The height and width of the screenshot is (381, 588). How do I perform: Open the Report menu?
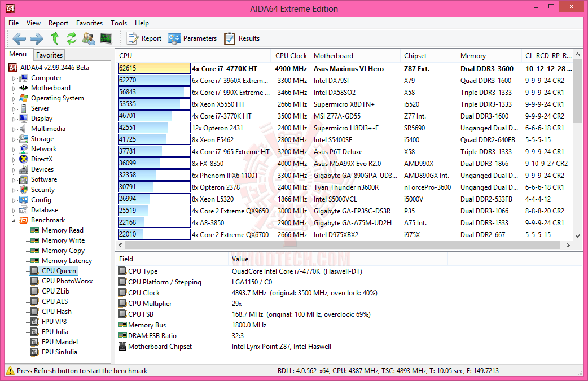[x=58, y=23]
